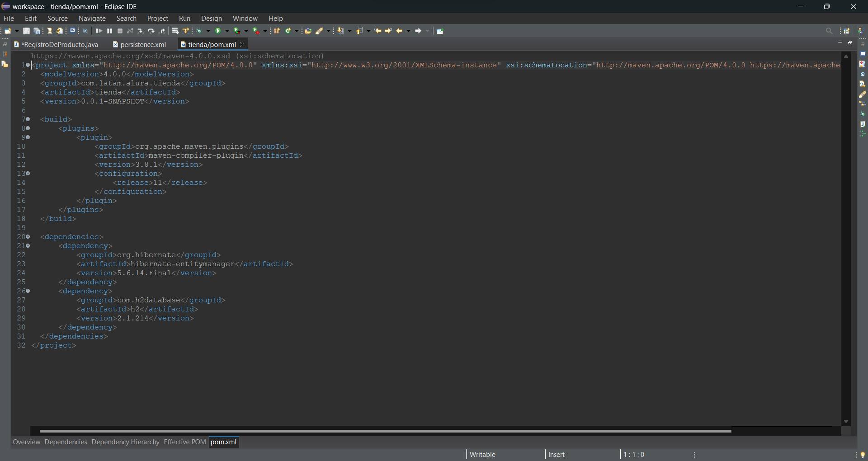Click the Resume debug icon
868x461 pixels.
click(x=99, y=31)
